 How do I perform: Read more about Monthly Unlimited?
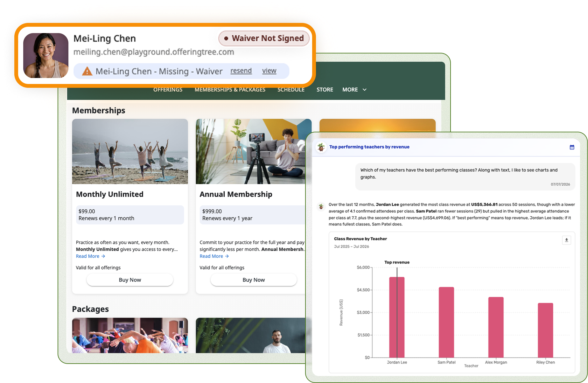coord(90,256)
